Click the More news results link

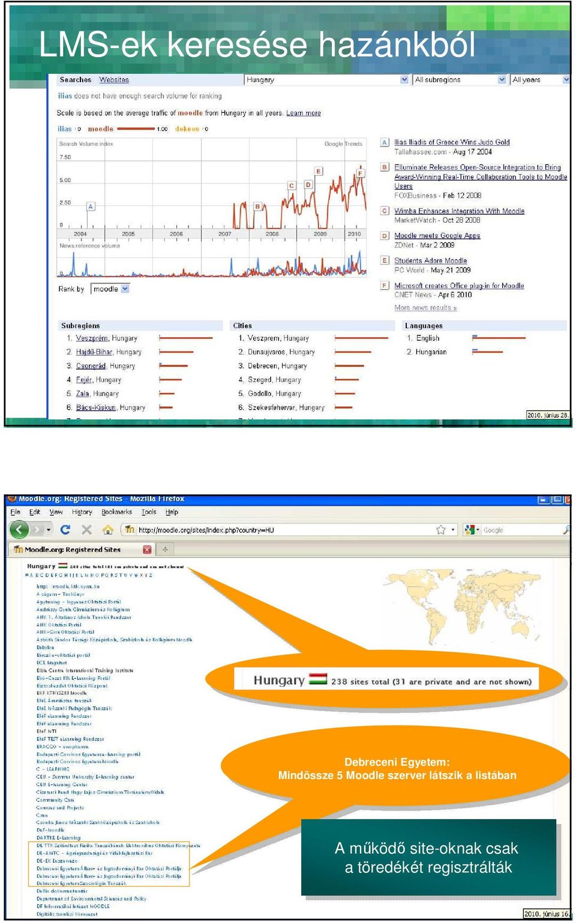[x=425, y=308]
